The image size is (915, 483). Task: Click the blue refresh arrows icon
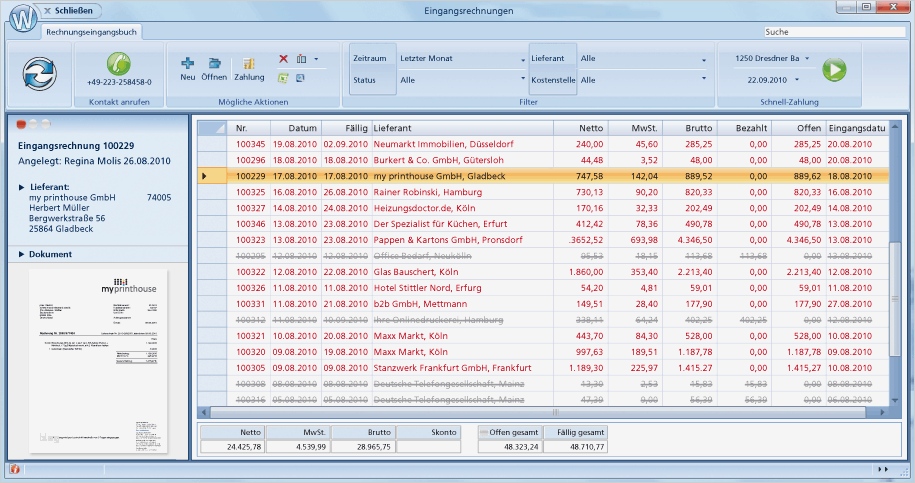38,75
